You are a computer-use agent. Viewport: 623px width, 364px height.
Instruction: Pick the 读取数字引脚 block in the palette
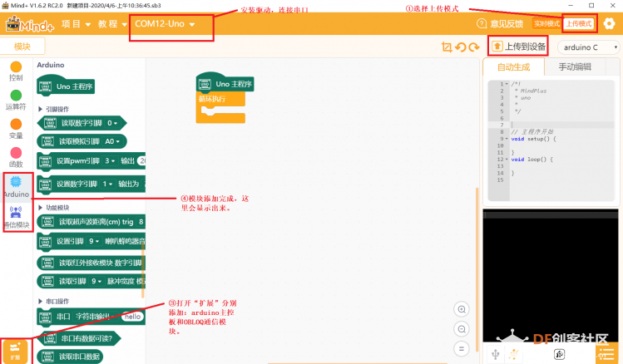tap(82, 123)
